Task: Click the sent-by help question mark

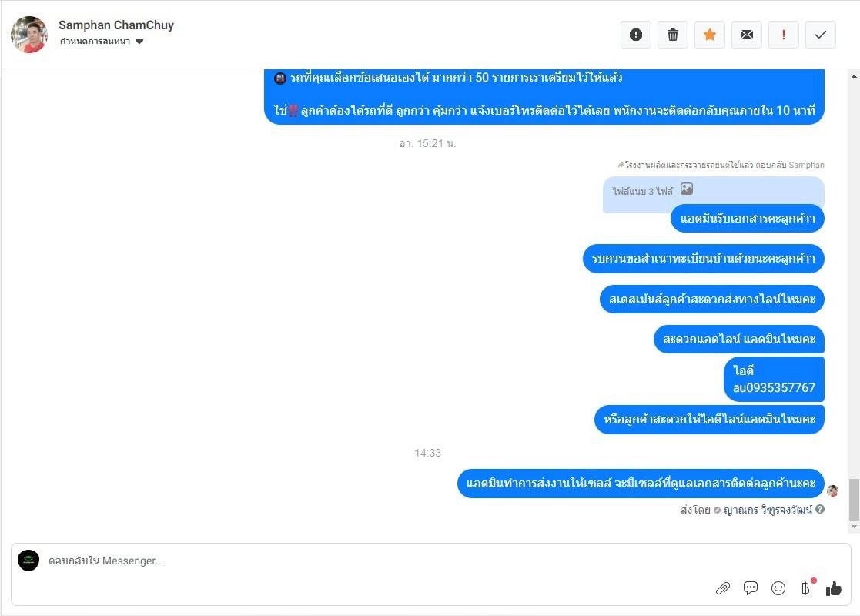Action: point(820,509)
